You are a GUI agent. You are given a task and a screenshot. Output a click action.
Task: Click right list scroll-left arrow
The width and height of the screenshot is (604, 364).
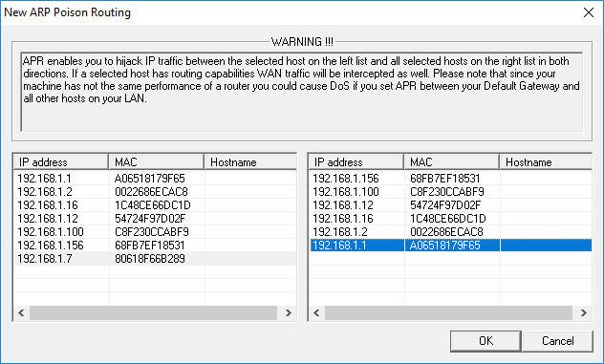coord(317,312)
